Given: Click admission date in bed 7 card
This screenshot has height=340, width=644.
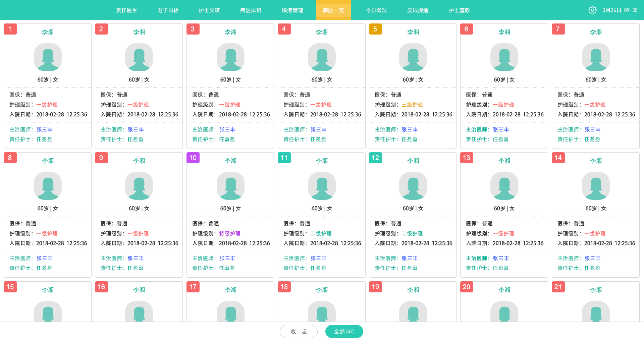Looking at the screenshot, I should pos(596,114).
